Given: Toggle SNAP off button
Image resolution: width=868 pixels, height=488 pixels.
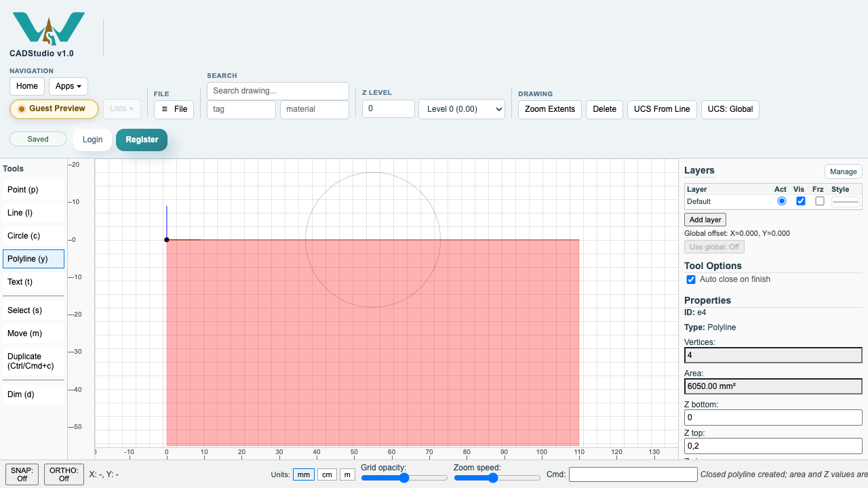Looking at the screenshot, I should [x=22, y=474].
